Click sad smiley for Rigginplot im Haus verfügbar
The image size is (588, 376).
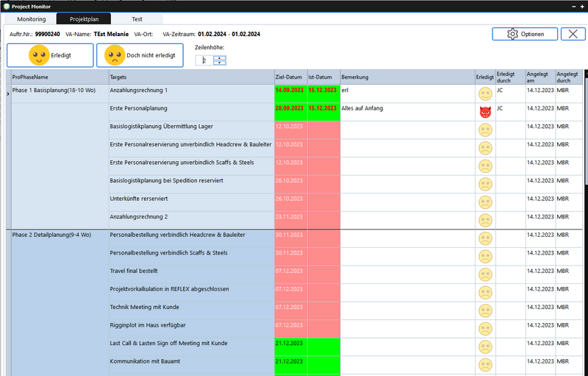click(485, 328)
